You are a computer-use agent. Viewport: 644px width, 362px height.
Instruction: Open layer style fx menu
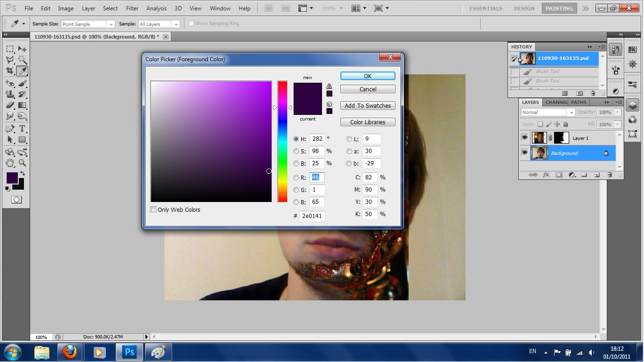[x=546, y=175]
